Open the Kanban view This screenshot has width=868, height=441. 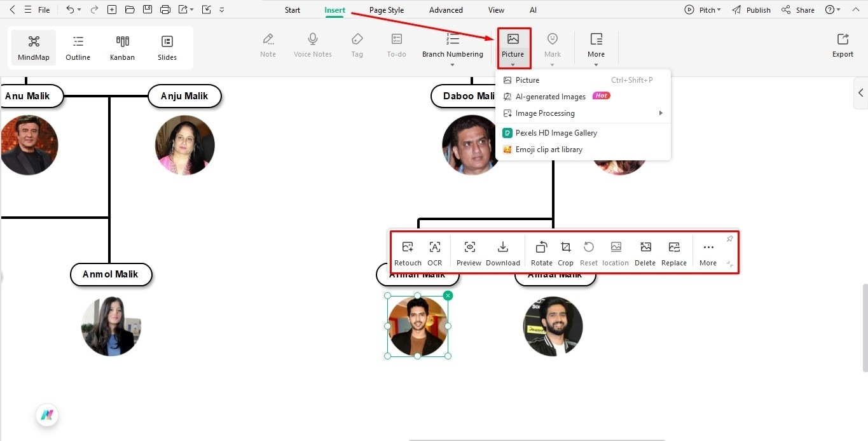pos(122,46)
